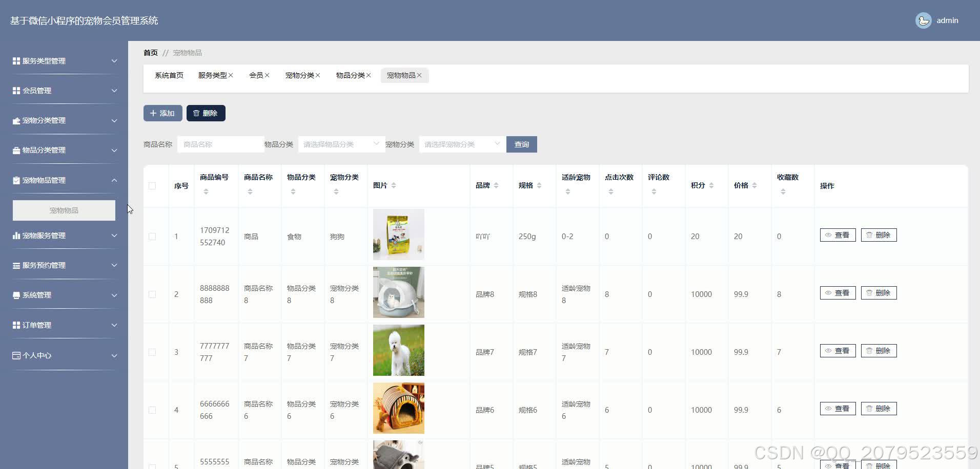980x469 pixels.
Task: Click the 添加 button
Action: (163, 113)
